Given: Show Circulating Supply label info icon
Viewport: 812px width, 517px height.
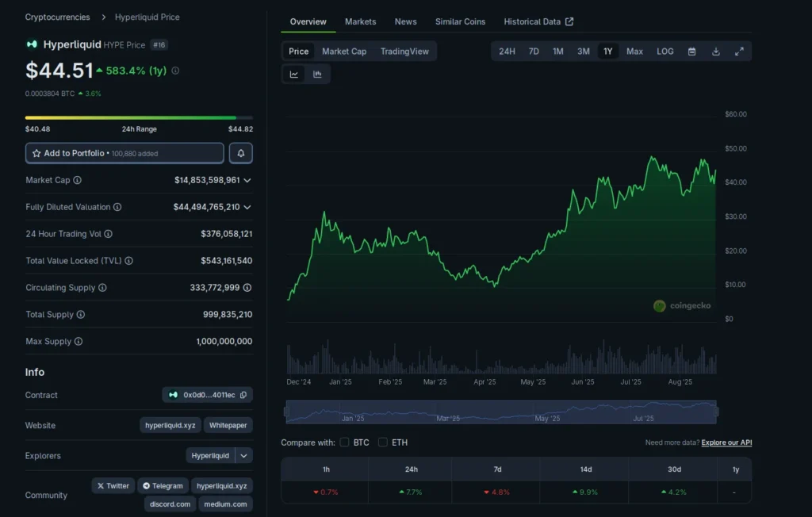Looking at the screenshot, I should (102, 288).
